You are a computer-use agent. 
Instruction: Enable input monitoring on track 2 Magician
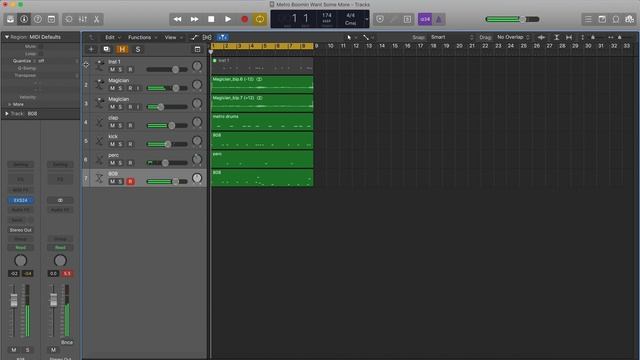(138, 88)
